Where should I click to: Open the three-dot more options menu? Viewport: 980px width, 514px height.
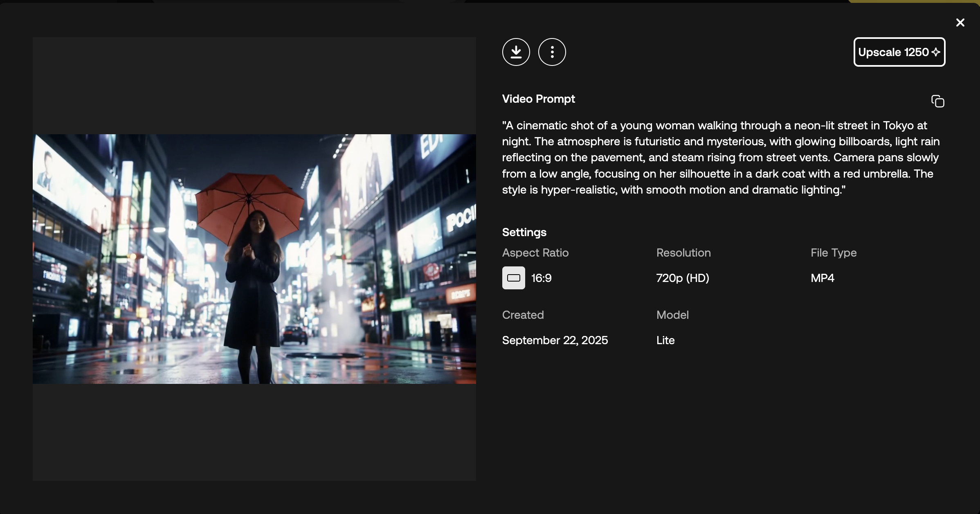click(552, 52)
